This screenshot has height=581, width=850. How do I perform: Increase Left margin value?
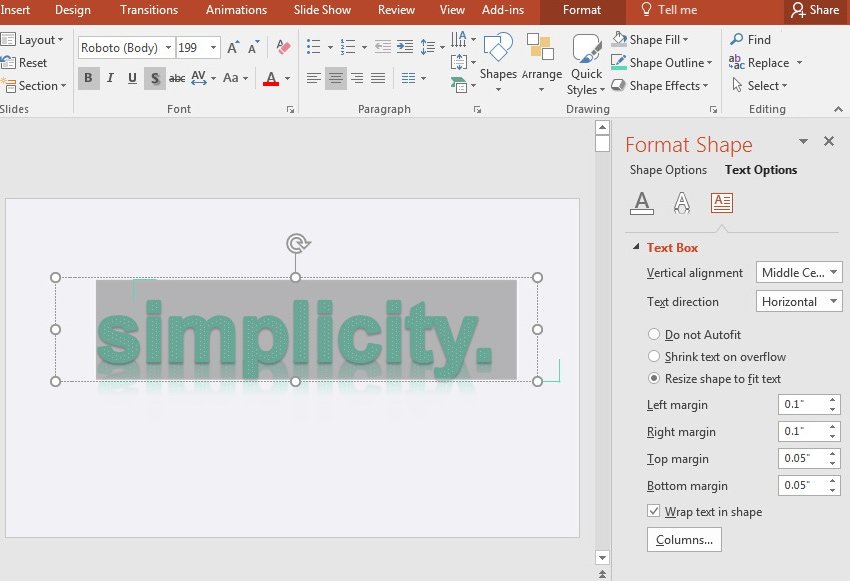point(832,399)
